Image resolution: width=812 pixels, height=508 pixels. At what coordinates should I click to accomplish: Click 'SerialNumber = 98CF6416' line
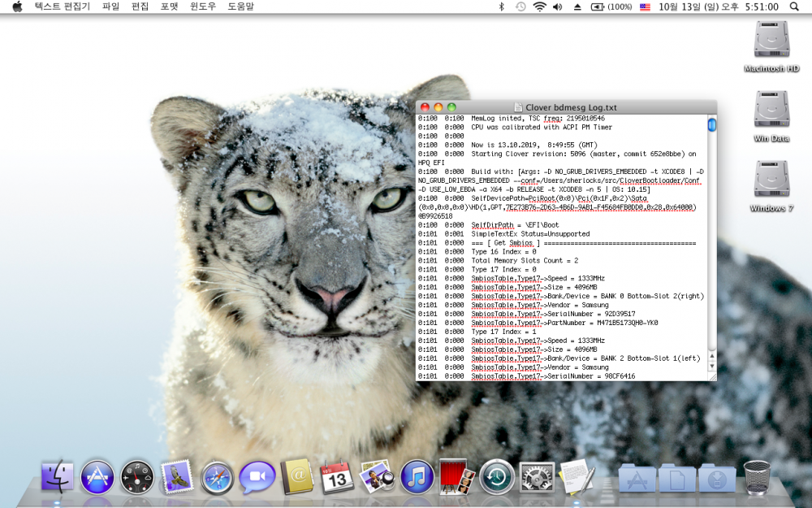coord(553,376)
